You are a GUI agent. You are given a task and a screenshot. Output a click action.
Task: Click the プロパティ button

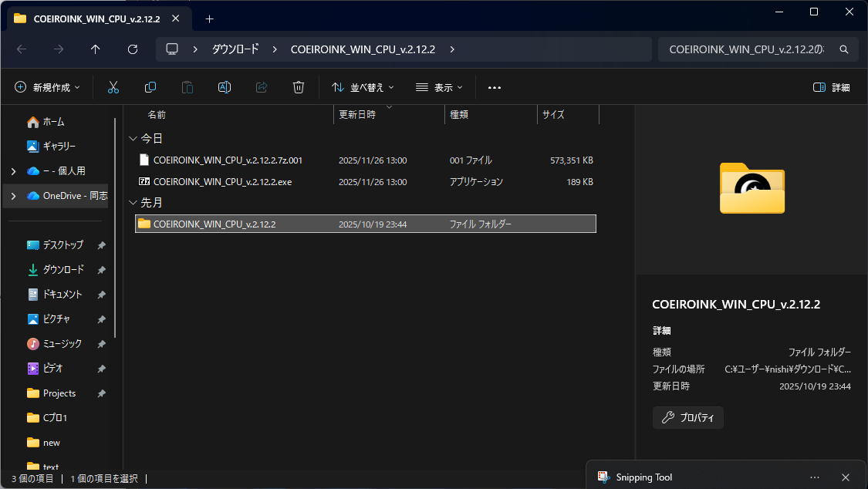point(688,417)
